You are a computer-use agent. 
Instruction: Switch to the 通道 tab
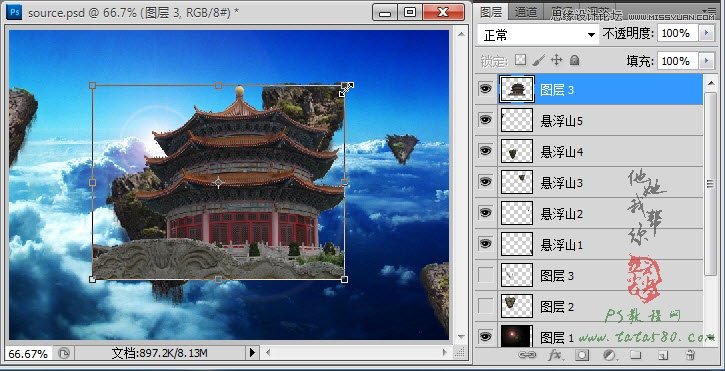[x=526, y=12]
